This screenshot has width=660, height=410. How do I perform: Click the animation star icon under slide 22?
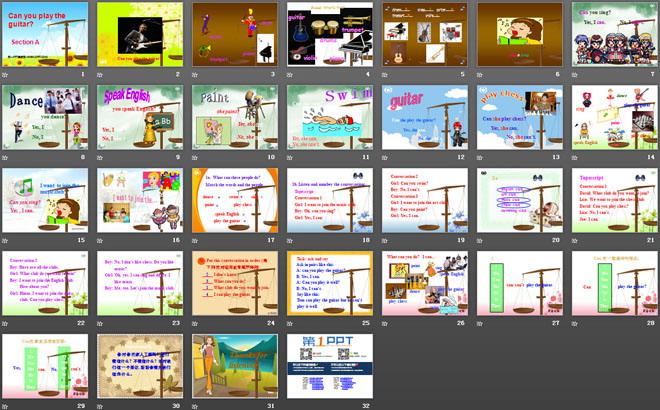pos(5,324)
